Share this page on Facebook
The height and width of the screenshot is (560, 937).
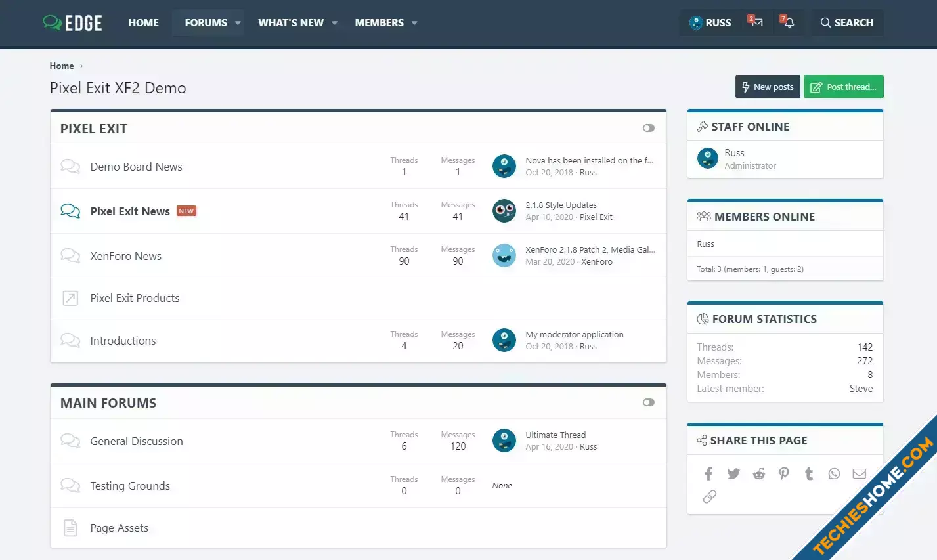tap(708, 473)
